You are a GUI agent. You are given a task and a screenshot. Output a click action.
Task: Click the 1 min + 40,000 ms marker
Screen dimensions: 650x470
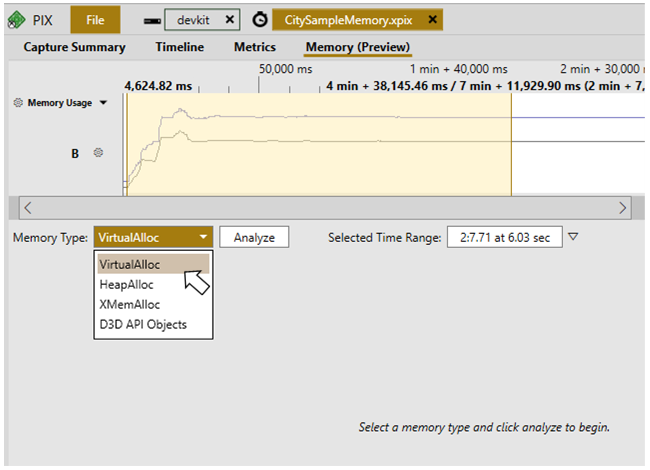tap(458, 69)
